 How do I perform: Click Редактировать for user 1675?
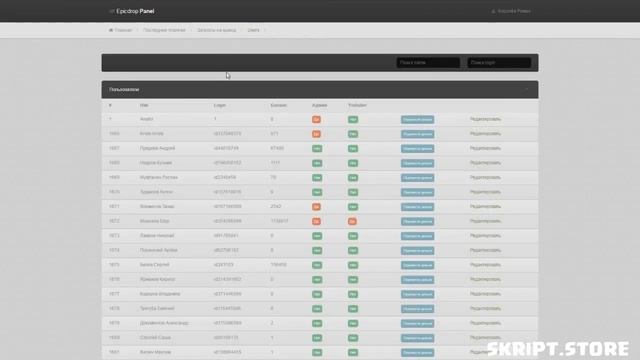485,265
